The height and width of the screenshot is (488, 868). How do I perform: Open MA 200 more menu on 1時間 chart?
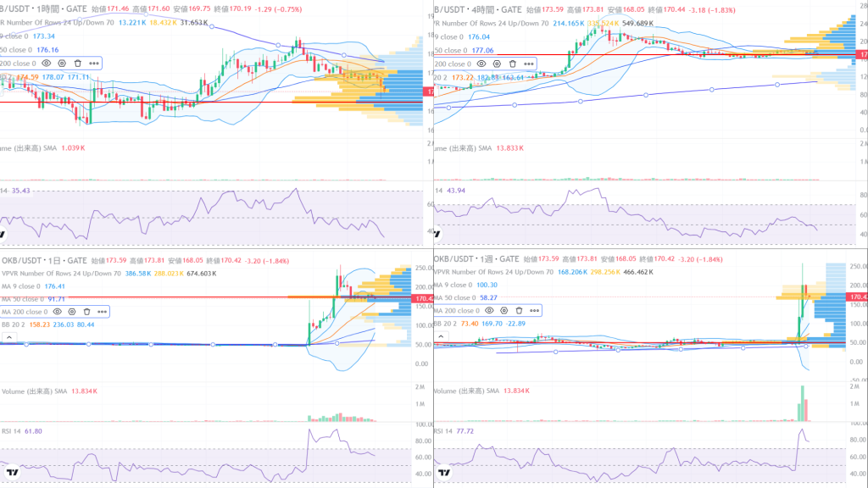94,63
